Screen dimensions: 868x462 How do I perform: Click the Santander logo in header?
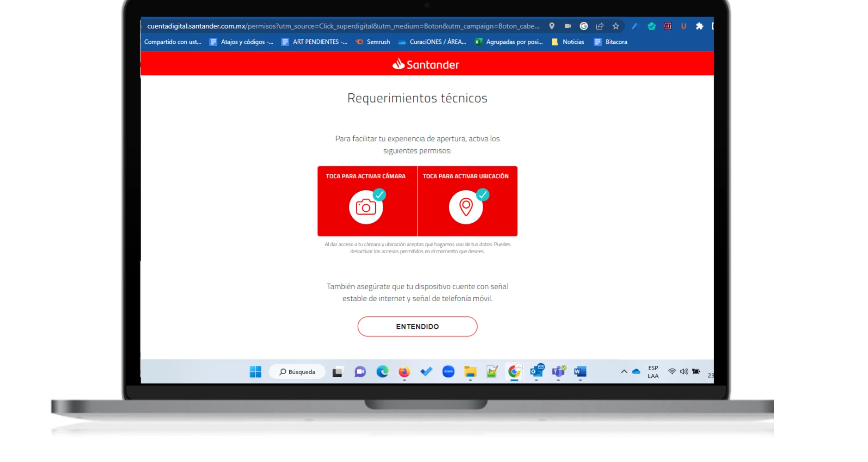(426, 64)
